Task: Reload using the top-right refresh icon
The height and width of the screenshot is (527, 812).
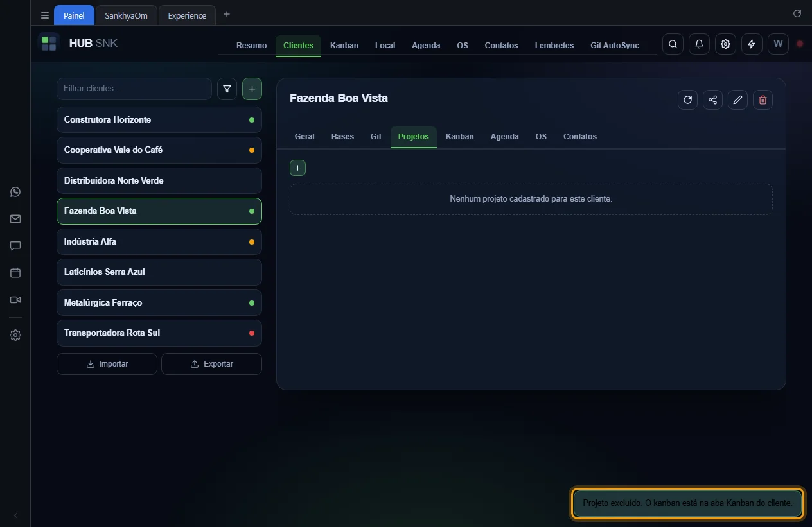Action: (797, 13)
